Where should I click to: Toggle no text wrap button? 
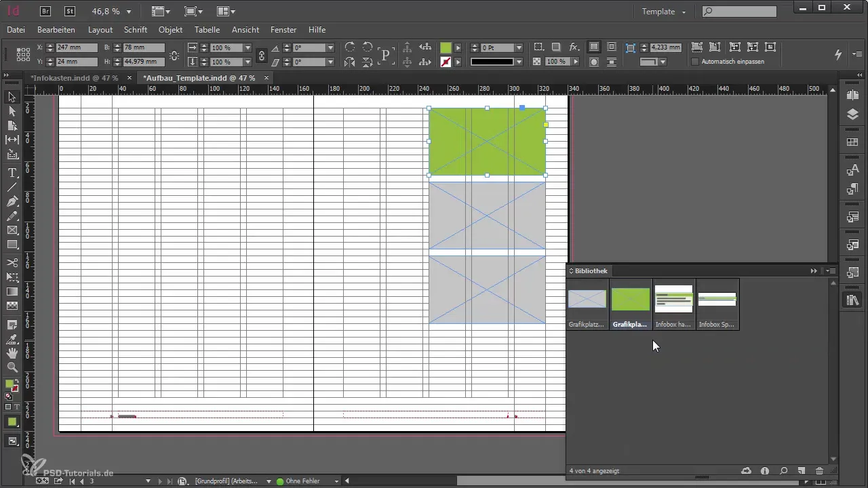594,47
